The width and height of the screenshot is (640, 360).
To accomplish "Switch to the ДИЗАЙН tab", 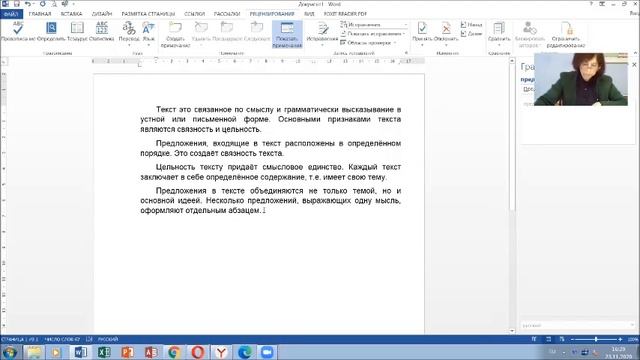I will (x=102, y=14).
